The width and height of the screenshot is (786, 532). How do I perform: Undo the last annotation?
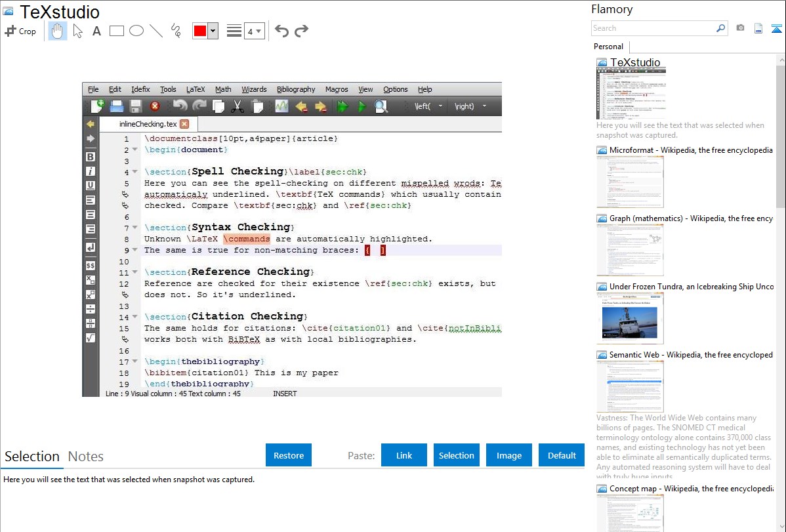(281, 31)
